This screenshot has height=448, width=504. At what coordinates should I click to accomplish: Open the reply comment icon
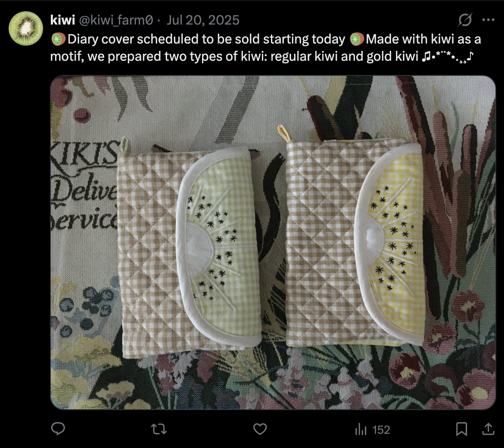pos(58,429)
